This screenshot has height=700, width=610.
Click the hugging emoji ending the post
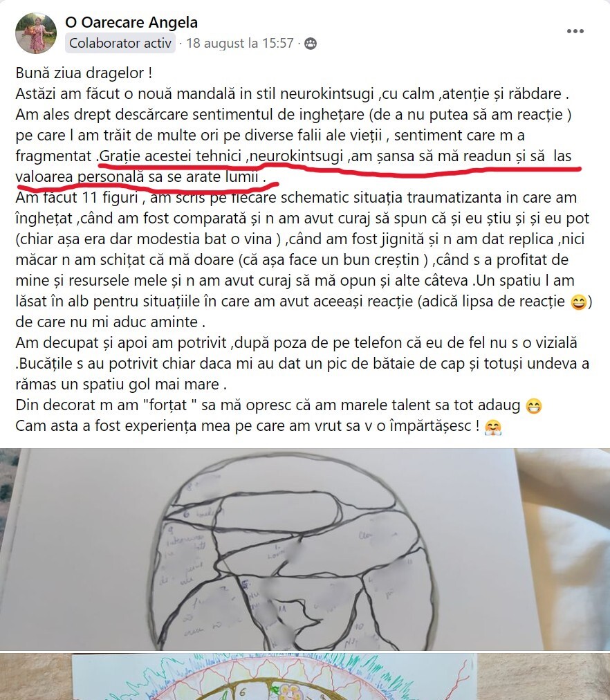click(x=493, y=427)
